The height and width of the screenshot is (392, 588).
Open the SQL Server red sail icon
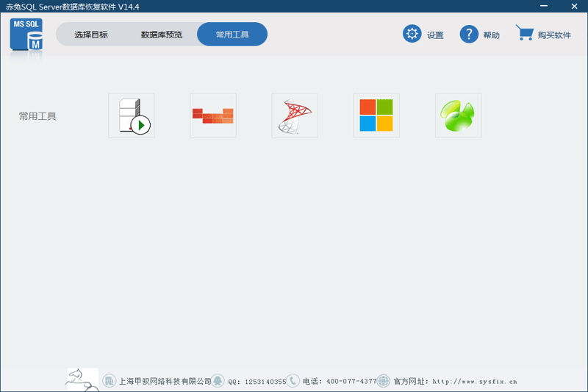[x=295, y=115]
